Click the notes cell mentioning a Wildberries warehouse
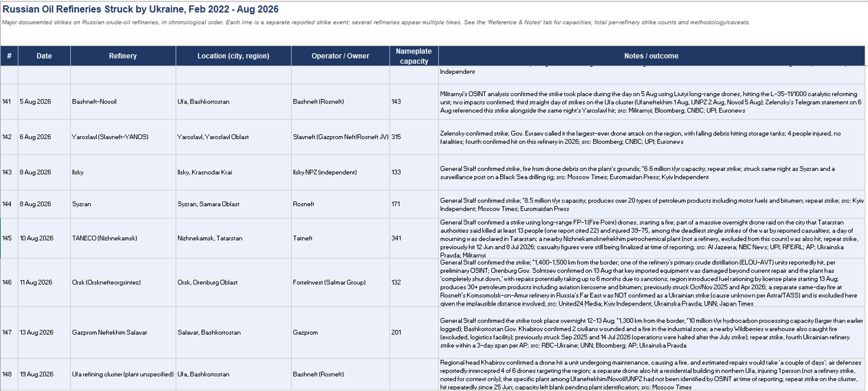Screen dimensions: 868x391 pyautogui.click(x=651, y=333)
